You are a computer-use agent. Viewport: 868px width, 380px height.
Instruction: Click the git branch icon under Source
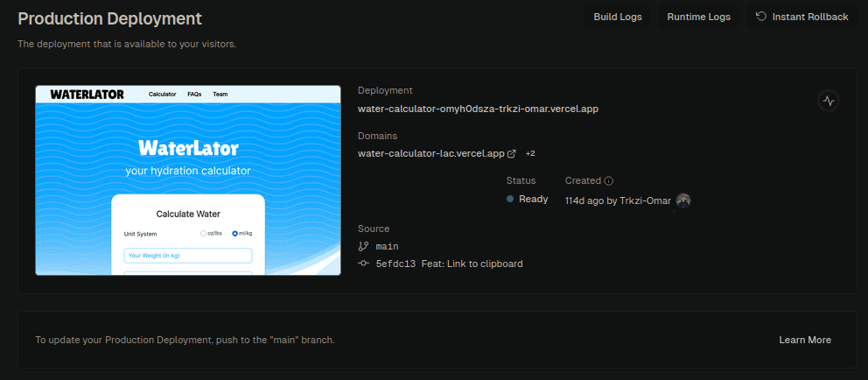pos(364,247)
